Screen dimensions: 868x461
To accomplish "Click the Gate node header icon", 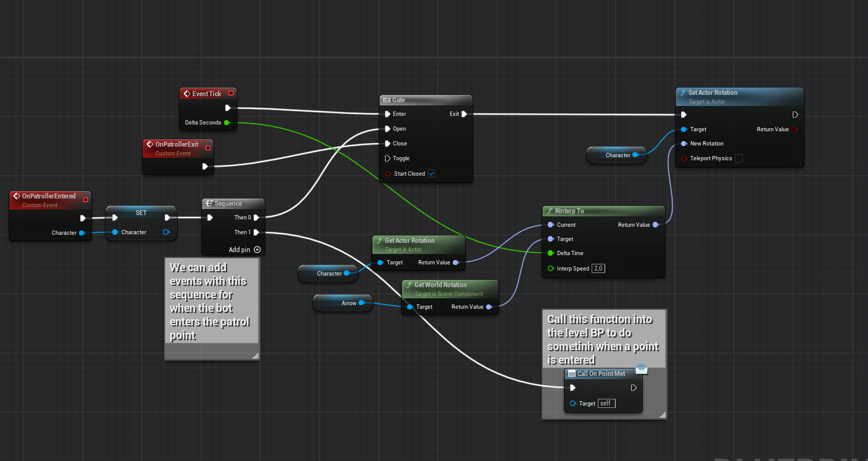I will [x=387, y=99].
